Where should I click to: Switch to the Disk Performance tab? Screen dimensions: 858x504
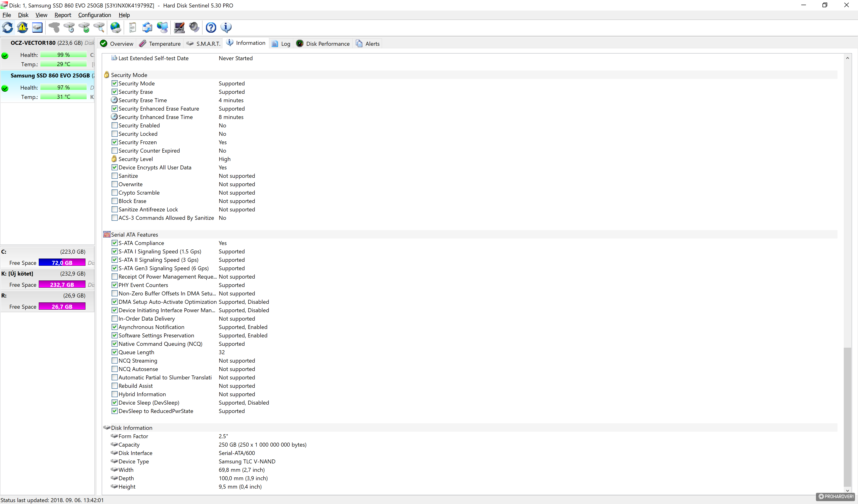(323, 44)
